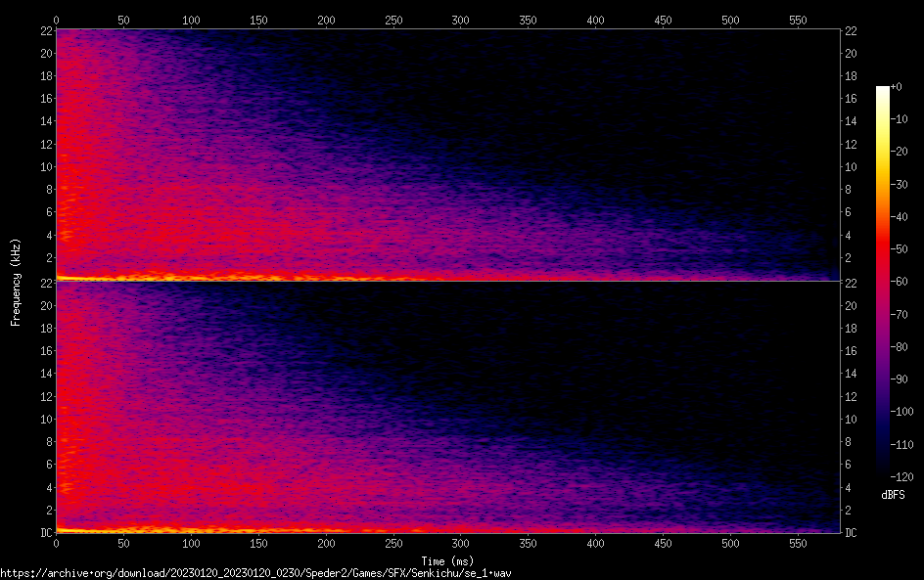Click the 100 tick on the bottom time axis

click(191, 543)
